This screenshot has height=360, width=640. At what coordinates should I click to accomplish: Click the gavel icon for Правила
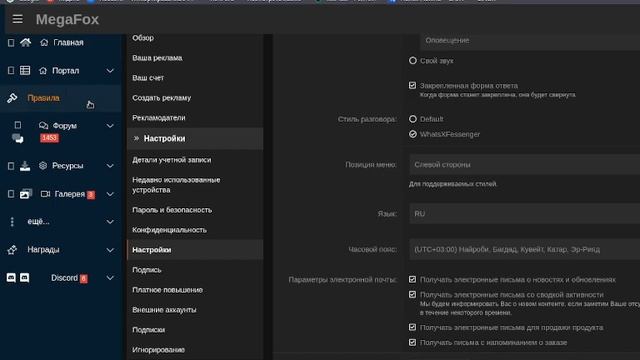pos(12,98)
